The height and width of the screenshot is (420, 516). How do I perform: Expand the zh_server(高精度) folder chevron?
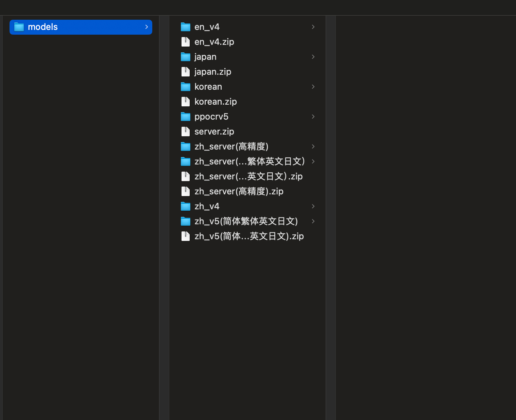tap(313, 146)
